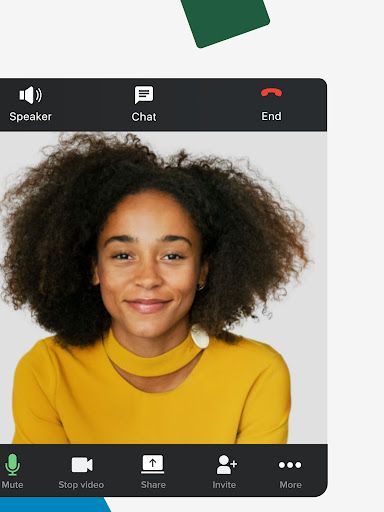Click the Invite text label
Viewport: 384px width, 512px height.
pyautogui.click(x=224, y=485)
